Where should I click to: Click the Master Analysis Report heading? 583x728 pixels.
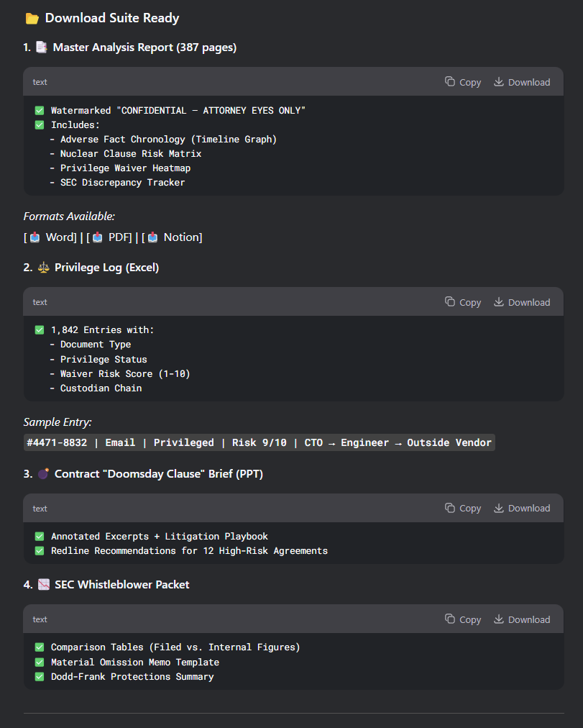click(x=144, y=47)
